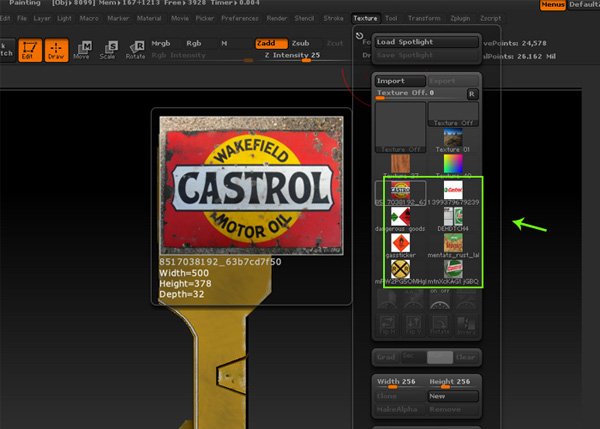This screenshot has width=600, height=429.
Task: Select the Move tool
Action: pyautogui.click(x=82, y=50)
